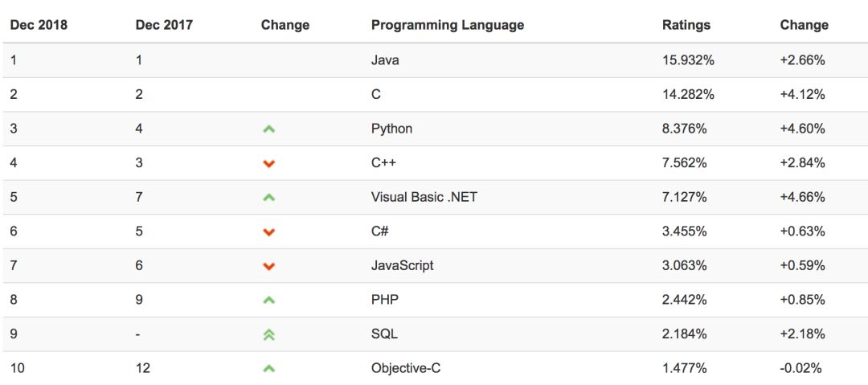Click the red down arrow beside C++
Viewport: 868px width, 385px height.
[x=269, y=163]
